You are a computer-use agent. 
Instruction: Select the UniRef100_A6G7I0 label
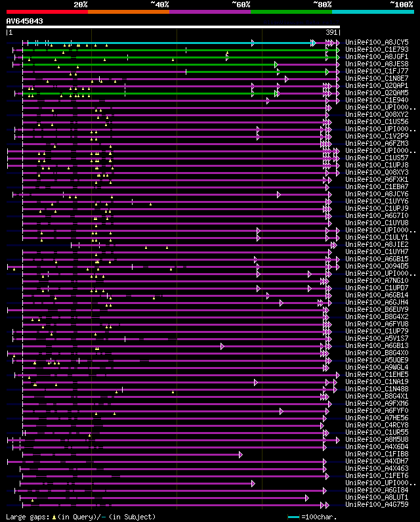pyautogui.click(x=377, y=216)
